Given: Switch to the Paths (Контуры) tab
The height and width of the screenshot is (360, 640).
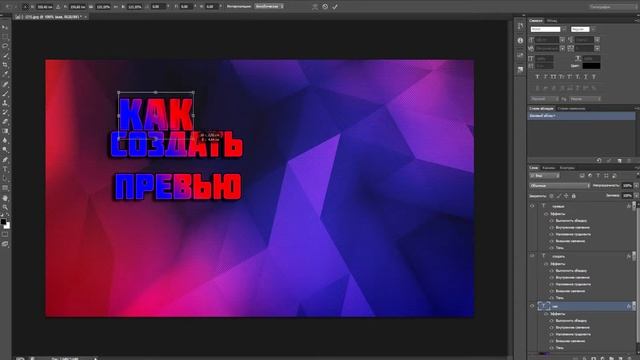Looking at the screenshot, I should [x=567, y=168].
